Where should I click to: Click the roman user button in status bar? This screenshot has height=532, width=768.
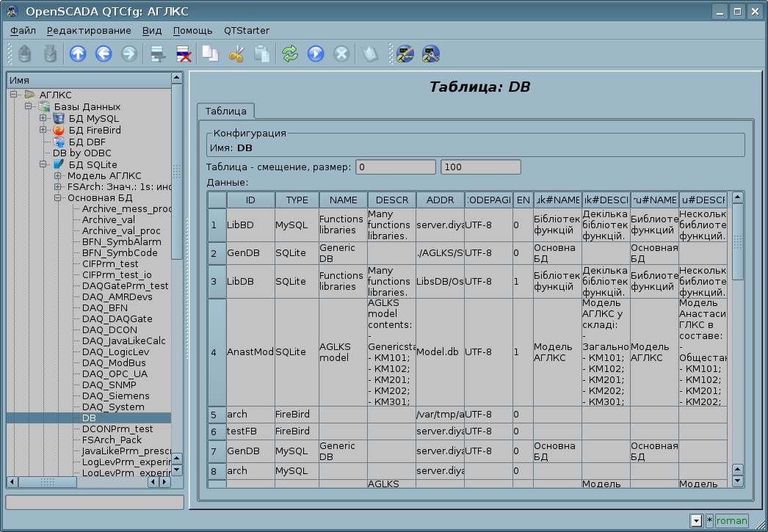[x=732, y=521]
